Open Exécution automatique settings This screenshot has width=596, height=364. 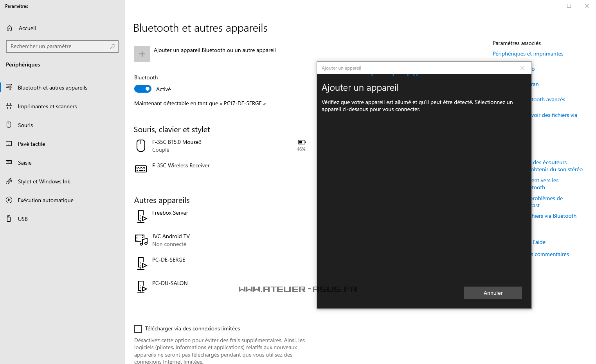pyautogui.click(x=45, y=200)
